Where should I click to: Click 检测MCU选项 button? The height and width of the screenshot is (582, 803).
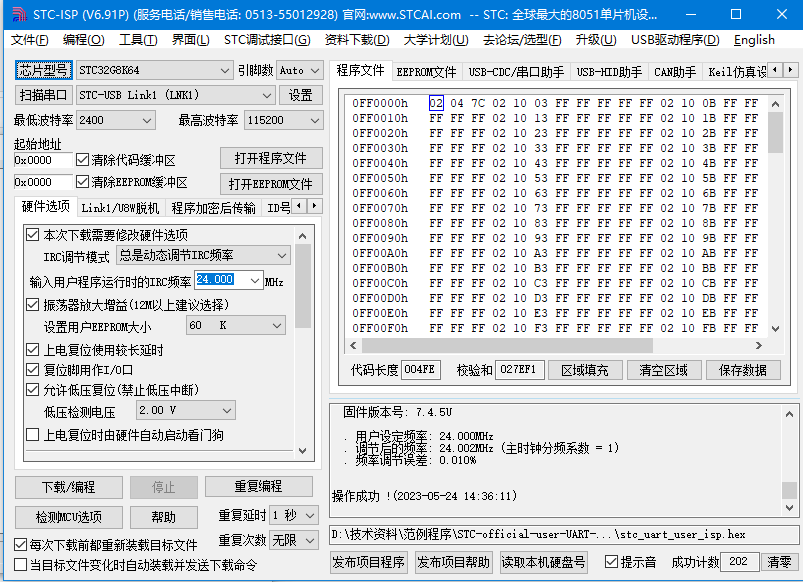pos(69,517)
